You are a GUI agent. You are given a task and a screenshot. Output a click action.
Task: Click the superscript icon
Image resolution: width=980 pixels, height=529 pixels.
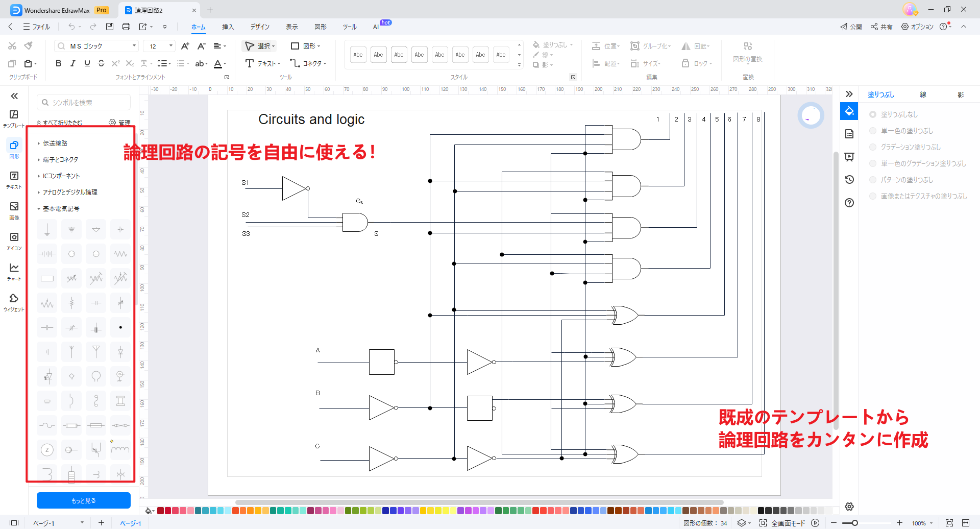pos(115,63)
